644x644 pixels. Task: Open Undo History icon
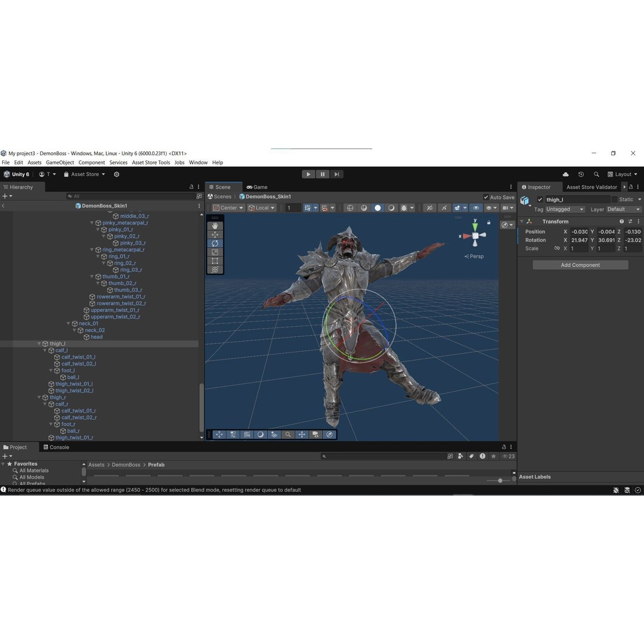(581, 174)
